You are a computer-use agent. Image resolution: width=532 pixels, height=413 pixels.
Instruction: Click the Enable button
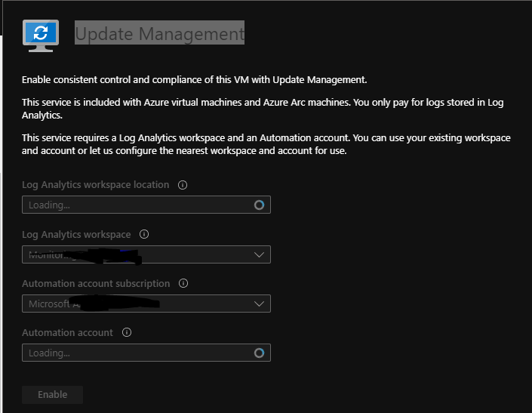point(53,394)
